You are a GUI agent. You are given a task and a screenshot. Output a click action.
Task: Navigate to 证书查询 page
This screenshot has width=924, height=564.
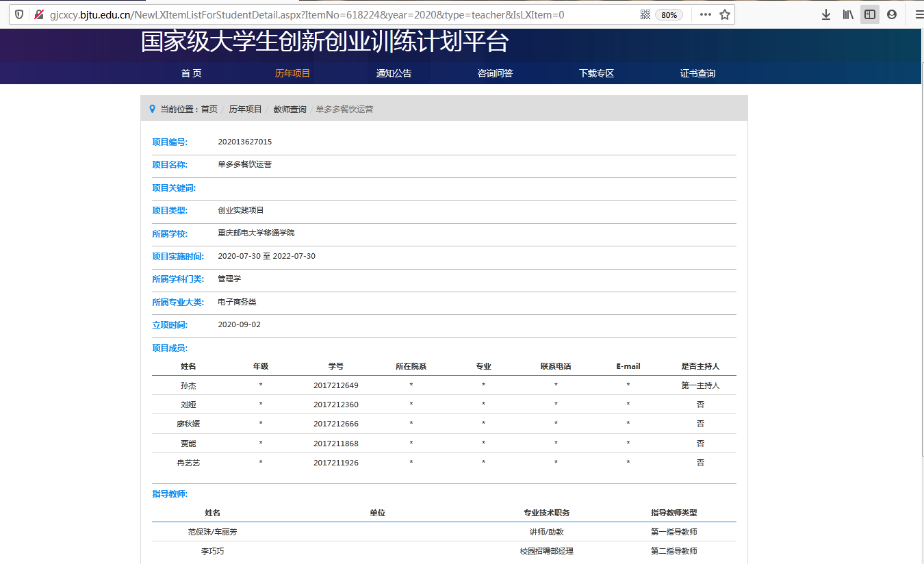[697, 73]
